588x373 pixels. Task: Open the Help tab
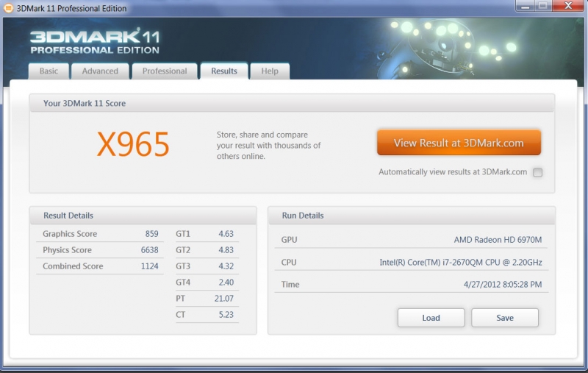click(270, 71)
